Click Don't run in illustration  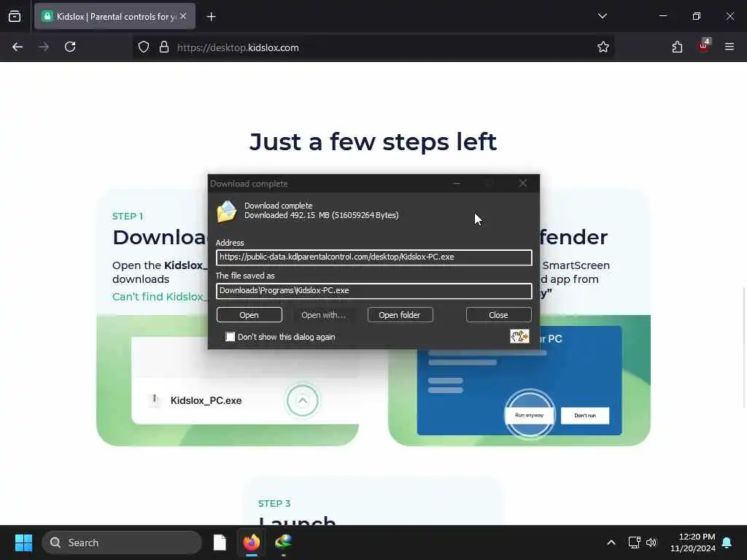click(585, 416)
